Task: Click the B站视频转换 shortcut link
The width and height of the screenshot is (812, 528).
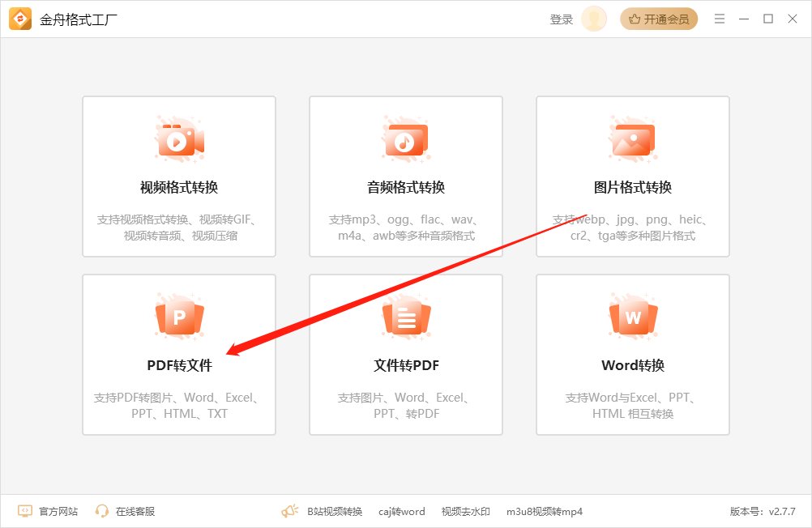Action: (334, 511)
